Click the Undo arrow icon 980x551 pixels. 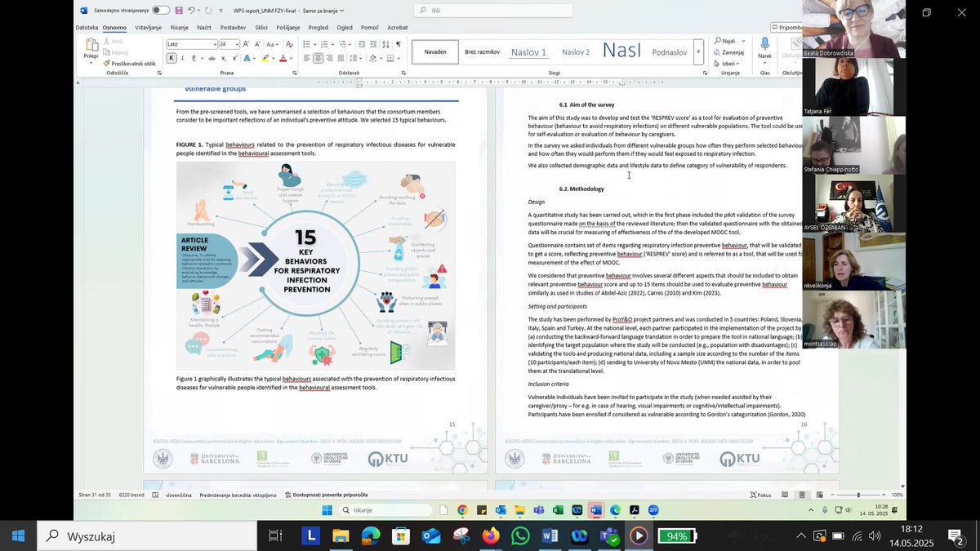[191, 11]
